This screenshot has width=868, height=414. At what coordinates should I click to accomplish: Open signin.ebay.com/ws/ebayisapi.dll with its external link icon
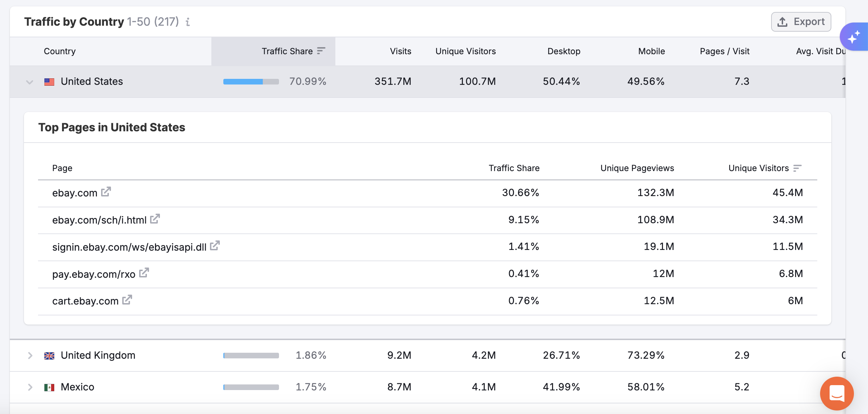pyautogui.click(x=215, y=245)
